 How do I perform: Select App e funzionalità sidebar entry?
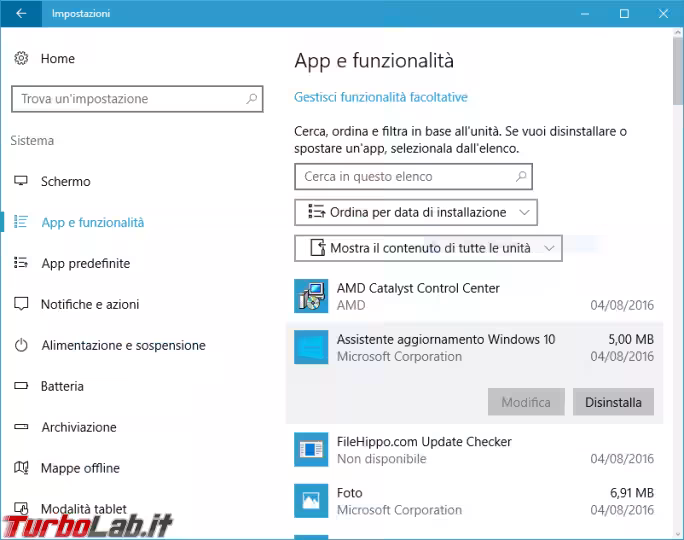pos(92,222)
